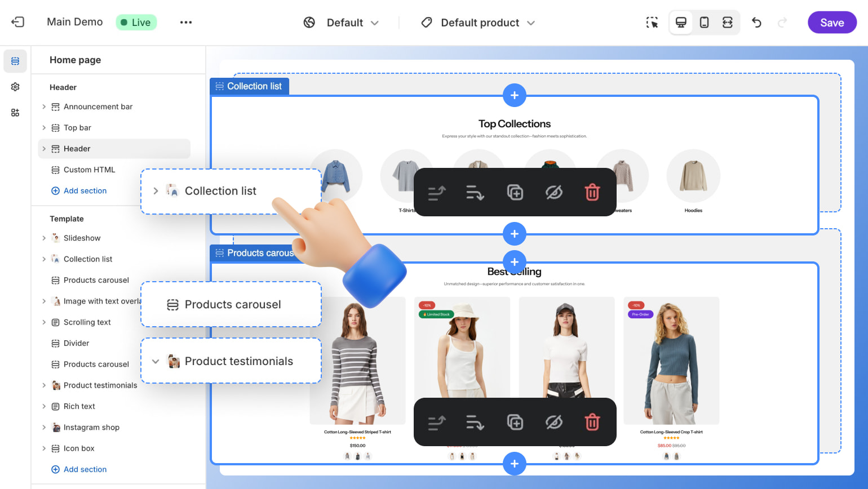Screen dimensions: 868x489
Task: Click the undo arrow icon
Action: pos(756,23)
